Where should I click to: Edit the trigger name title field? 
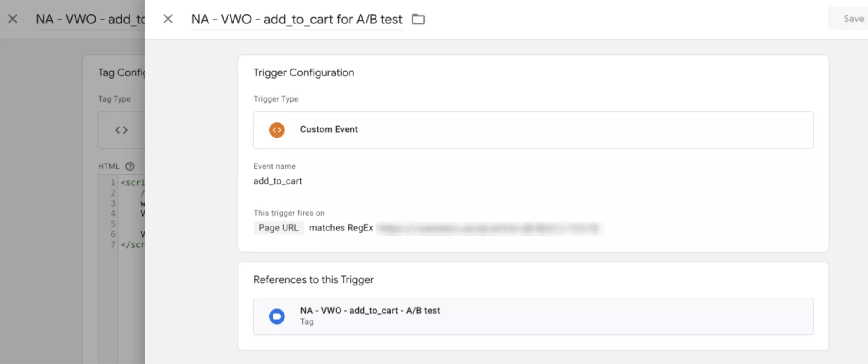pyautogui.click(x=297, y=19)
